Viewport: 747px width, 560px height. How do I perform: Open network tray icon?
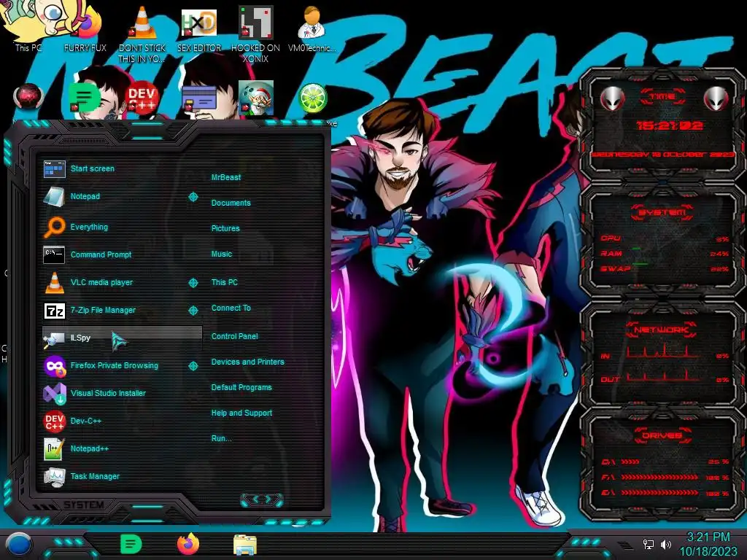tap(649, 544)
